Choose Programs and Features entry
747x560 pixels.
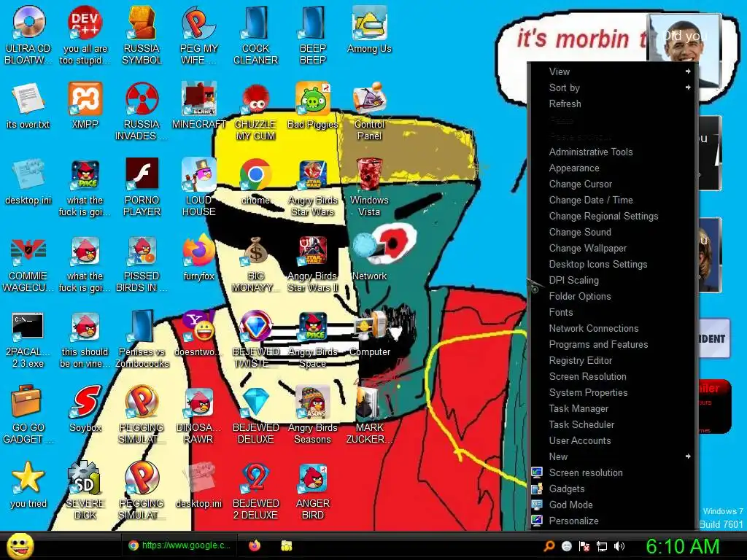[x=614, y=344]
